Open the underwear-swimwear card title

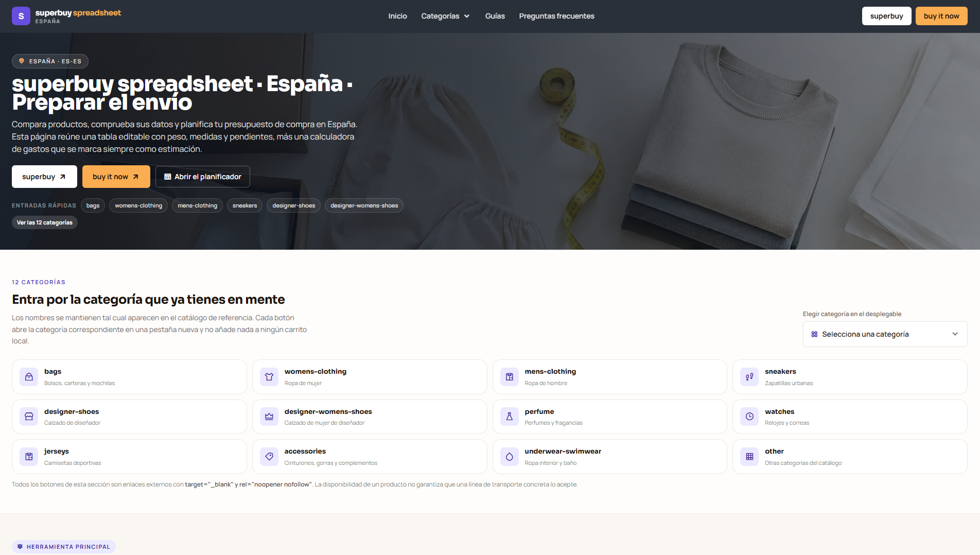click(x=563, y=451)
